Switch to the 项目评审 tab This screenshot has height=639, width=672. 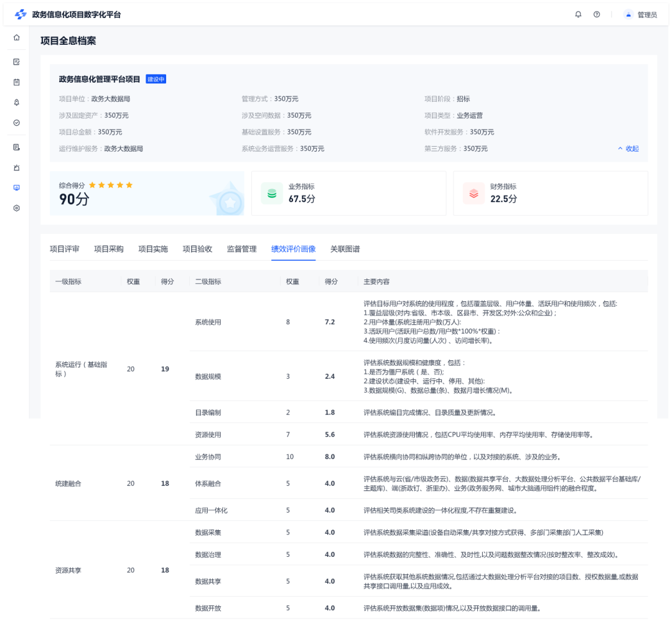click(x=65, y=249)
